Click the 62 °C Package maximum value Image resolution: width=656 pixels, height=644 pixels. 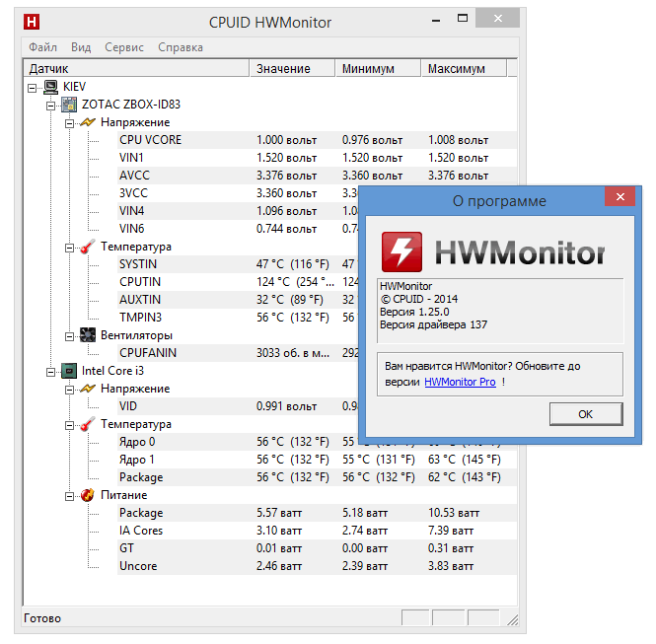[464, 477]
